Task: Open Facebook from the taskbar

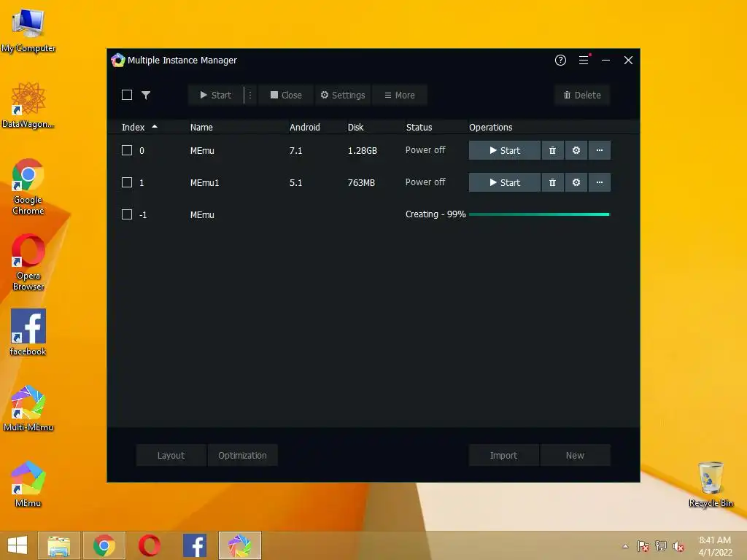Action: click(195, 545)
